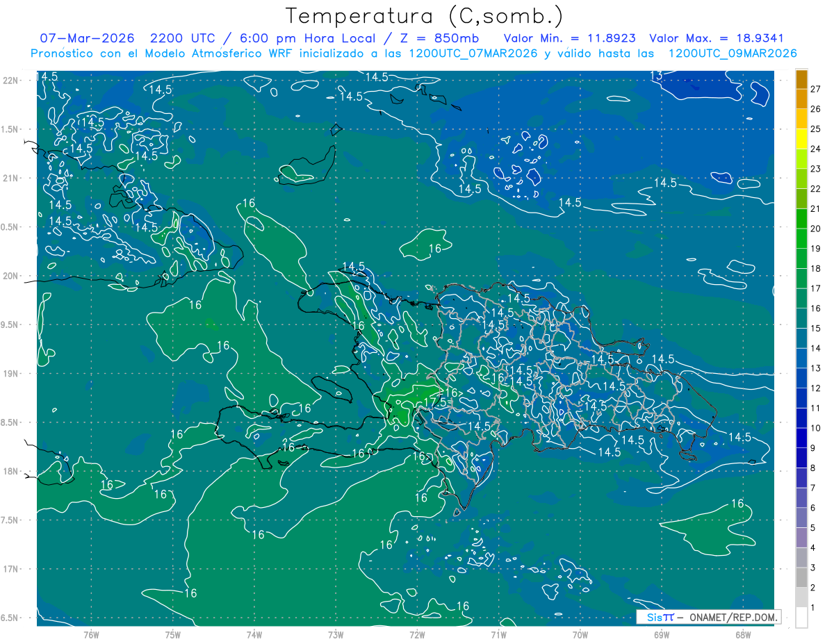Click Valor Min. = 11.8923
The image size is (834, 644).
570,38
